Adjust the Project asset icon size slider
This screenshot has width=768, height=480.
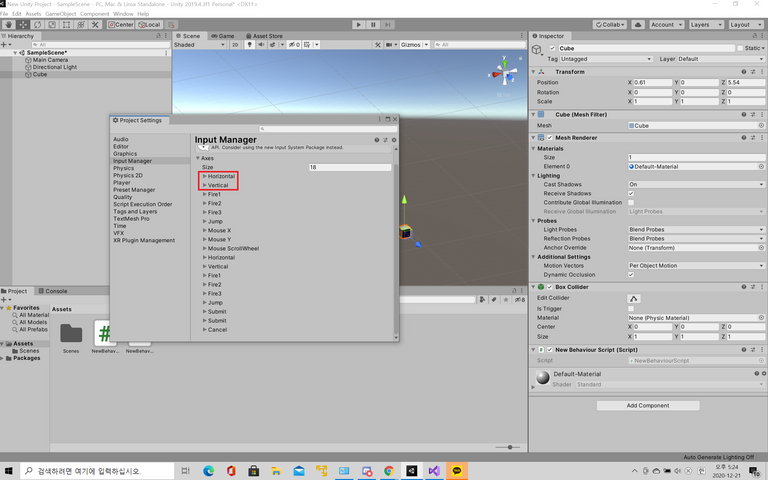510,447
